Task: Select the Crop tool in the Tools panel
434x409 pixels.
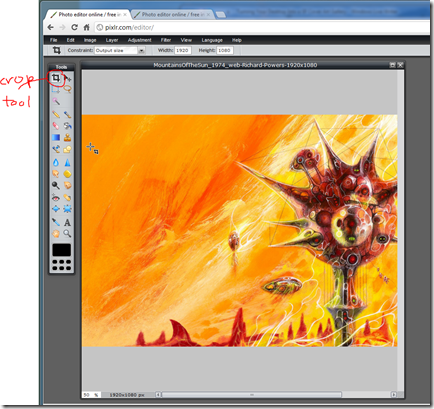Action: [56, 78]
